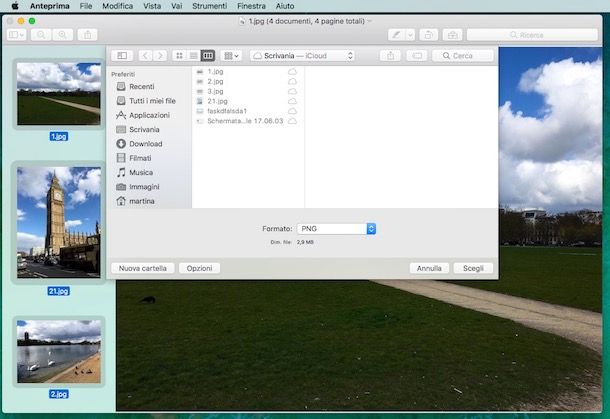
Task: Open the Download folder in sidebar
Action: pyautogui.click(x=145, y=144)
